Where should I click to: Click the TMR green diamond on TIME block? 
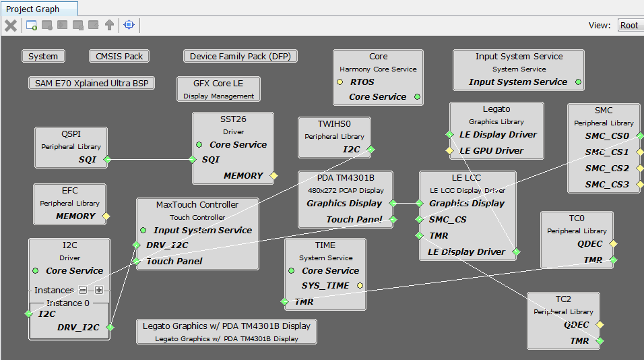tap(285, 302)
